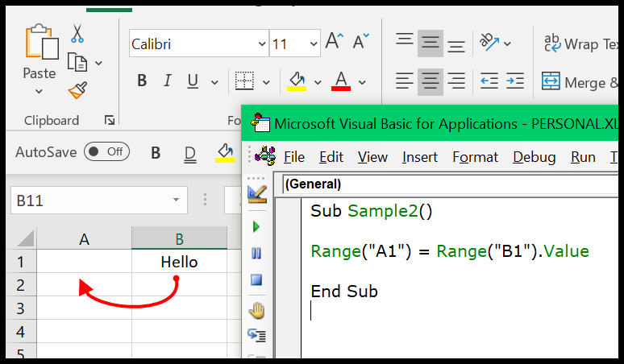Click the Break pause icon in VBA toolbar

(256, 253)
